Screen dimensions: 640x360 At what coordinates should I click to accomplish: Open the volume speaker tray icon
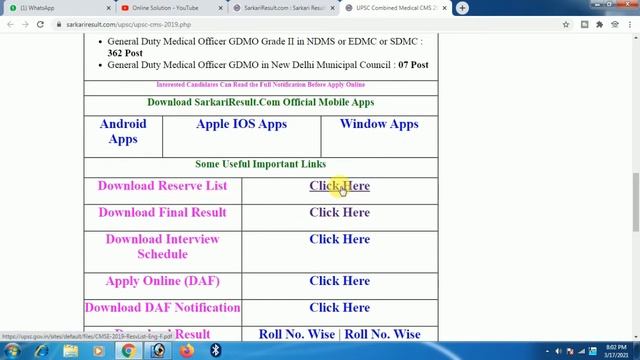[558, 351]
